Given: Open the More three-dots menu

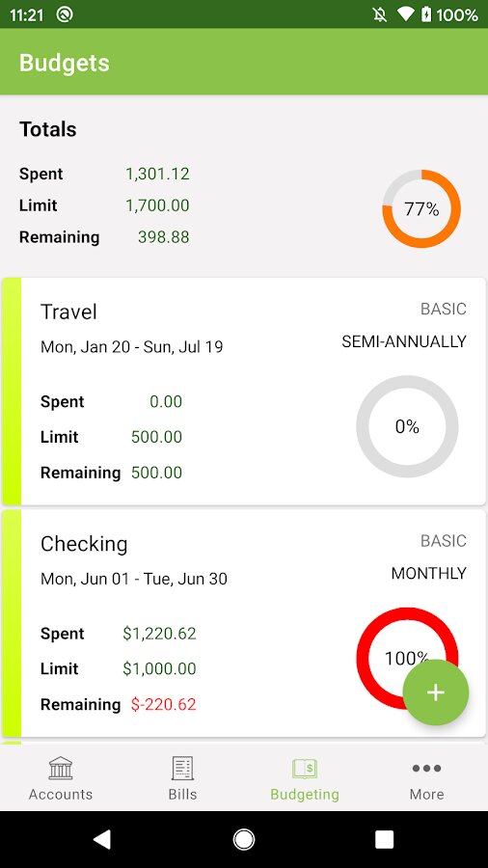Looking at the screenshot, I should [x=426, y=779].
